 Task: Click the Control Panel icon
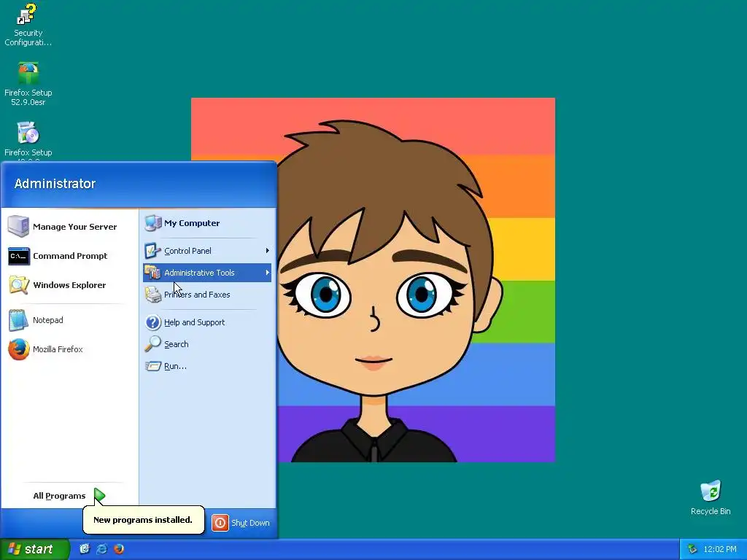click(x=153, y=251)
